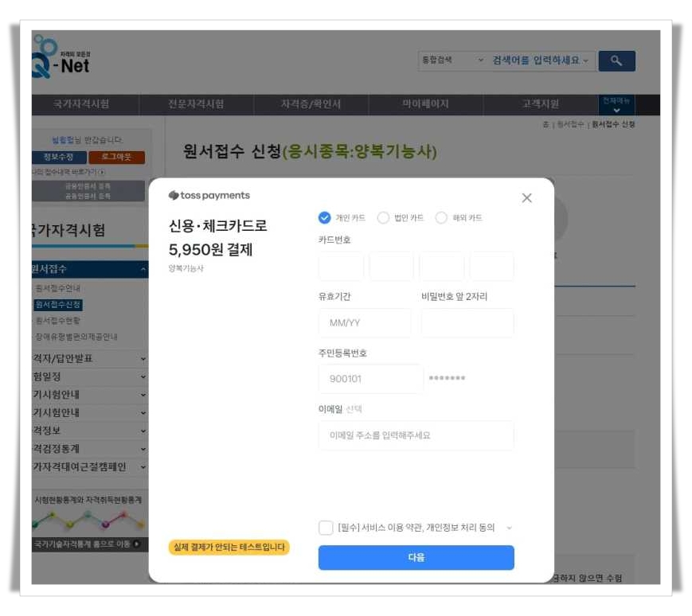Open the statistics chart thumbnail in the sidebar
Image resolution: width=692 pixels, height=616 pixels.
pos(88,521)
